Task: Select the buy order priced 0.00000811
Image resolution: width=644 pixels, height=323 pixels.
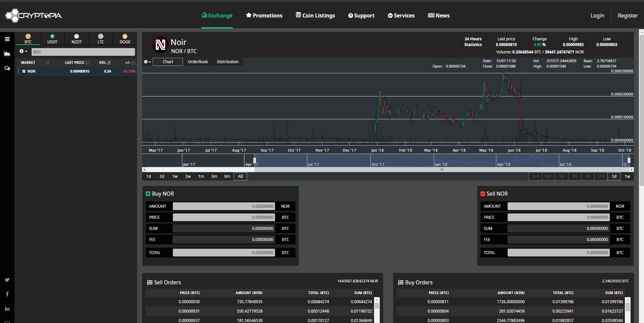Action: pos(510,302)
